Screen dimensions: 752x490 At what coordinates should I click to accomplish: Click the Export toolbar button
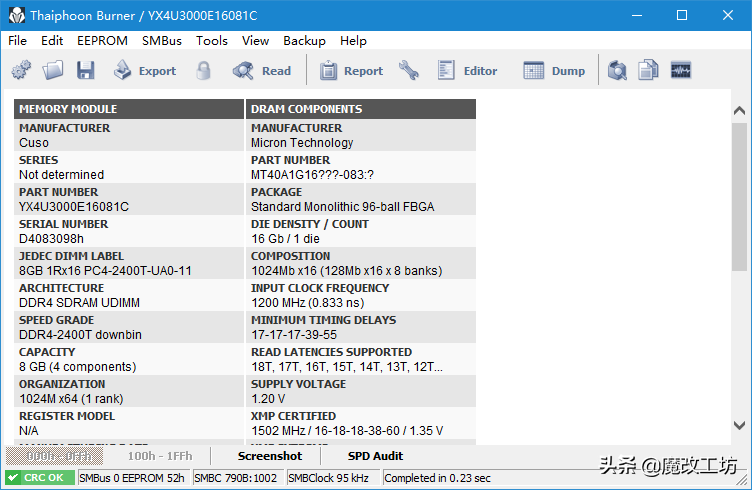pyautogui.click(x=145, y=70)
